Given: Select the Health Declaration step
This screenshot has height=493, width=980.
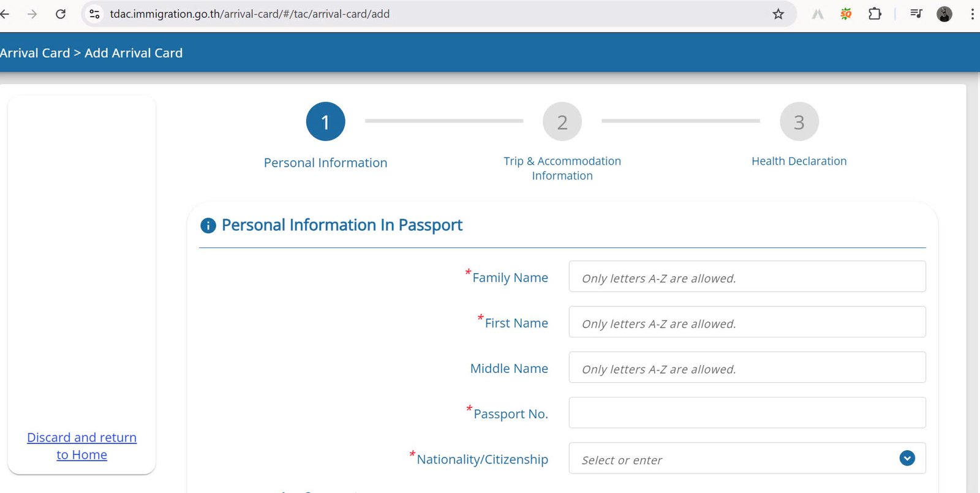Looking at the screenshot, I should click(x=799, y=121).
